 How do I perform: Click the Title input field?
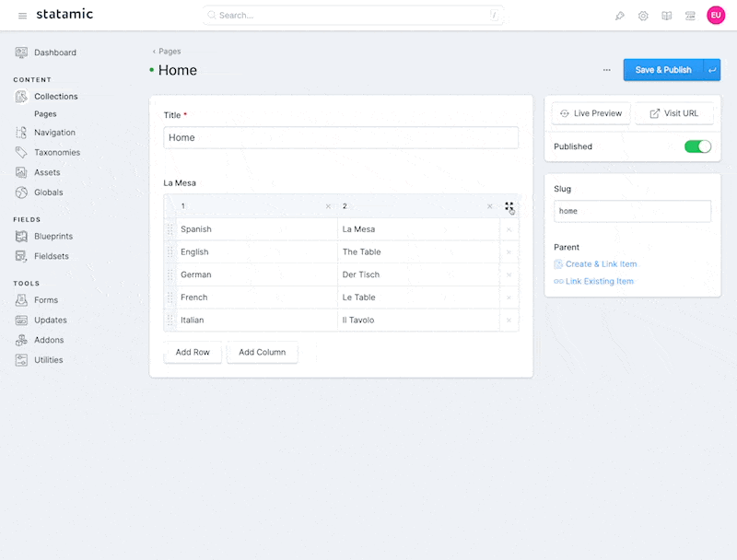coord(341,137)
